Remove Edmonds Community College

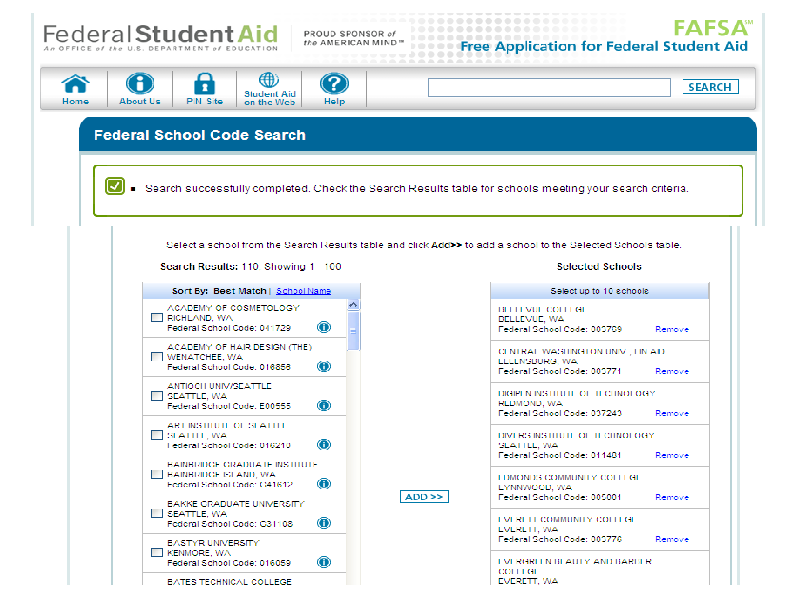pos(672,497)
